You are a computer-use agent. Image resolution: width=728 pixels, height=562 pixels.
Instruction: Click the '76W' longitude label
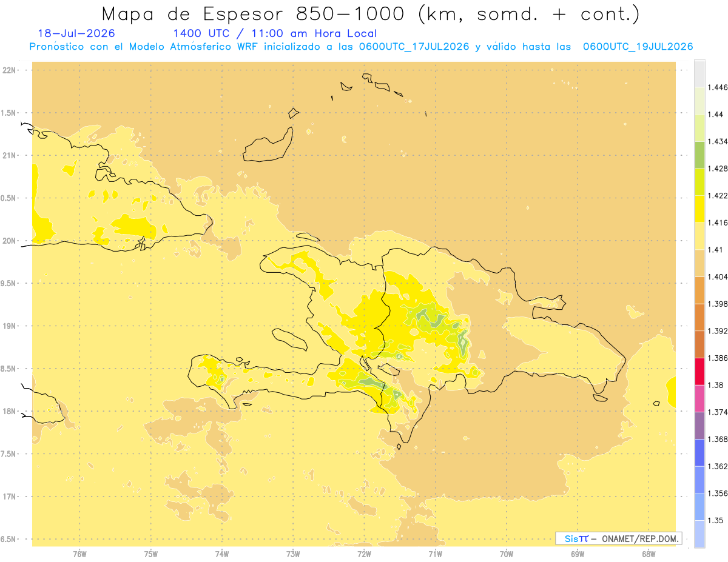(79, 554)
